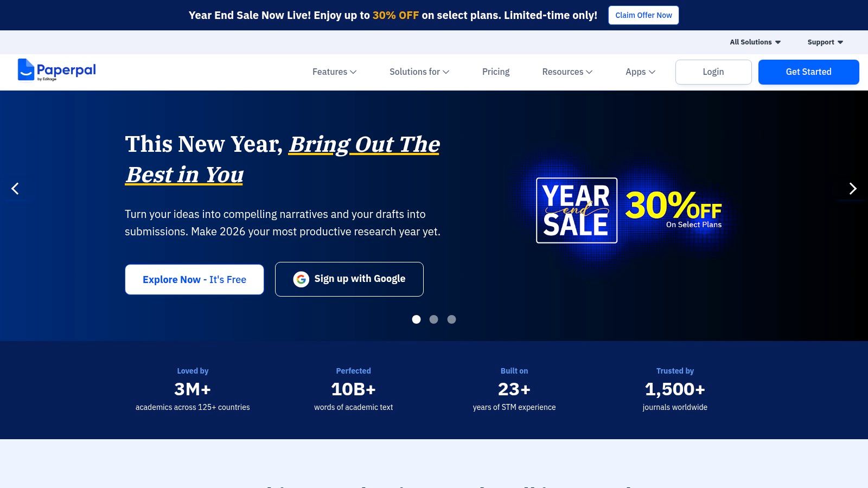Click the 'Bring Out The Best in You' headline
The image size is (868, 488).
[283, 159]
